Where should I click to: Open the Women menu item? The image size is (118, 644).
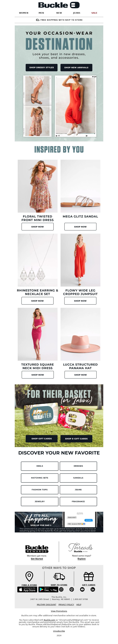point(24,13)
